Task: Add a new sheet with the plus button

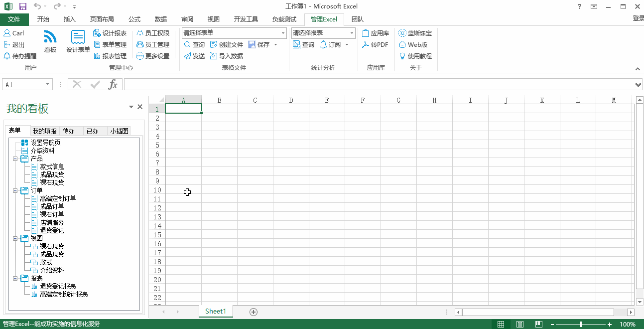Action: pyautogui.click(x=254, y=312)
